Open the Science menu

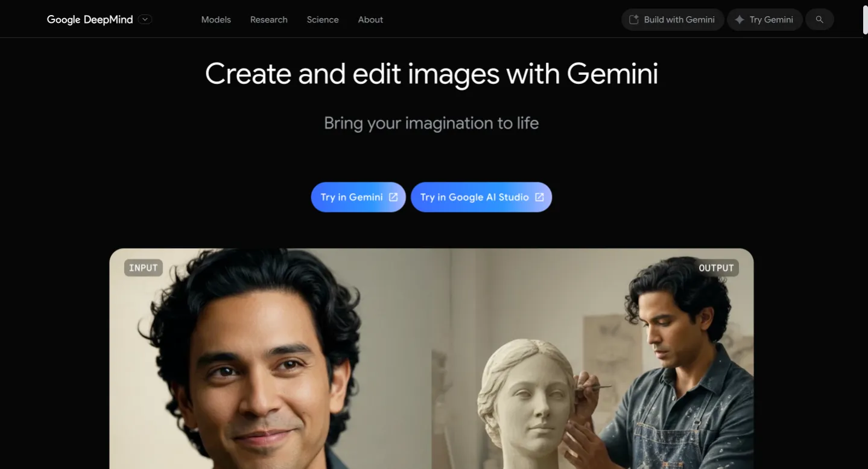(323, 19)
